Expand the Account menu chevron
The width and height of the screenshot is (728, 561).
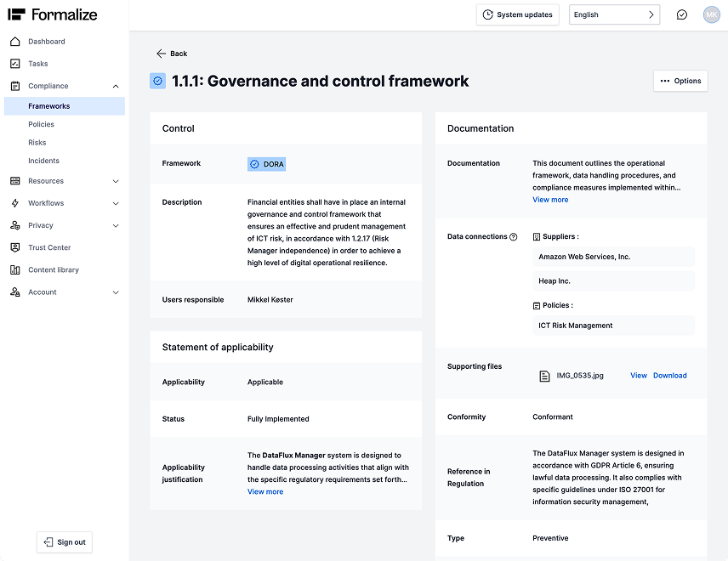pos(116,292)
